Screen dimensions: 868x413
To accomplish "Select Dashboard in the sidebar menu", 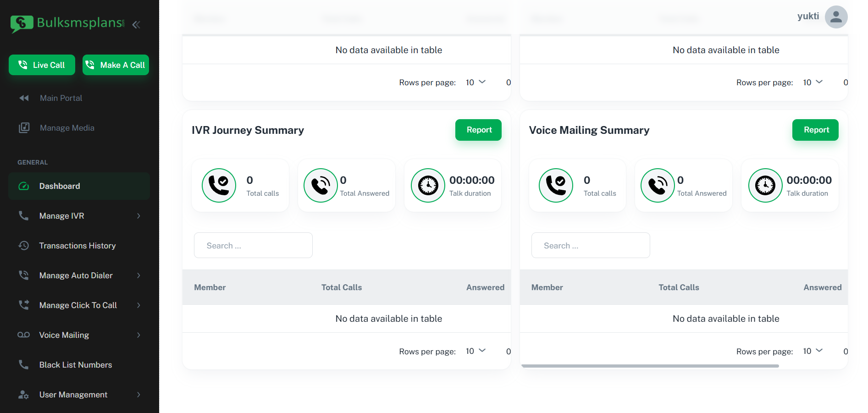I will pyautogui.click(x=60, y=186).
